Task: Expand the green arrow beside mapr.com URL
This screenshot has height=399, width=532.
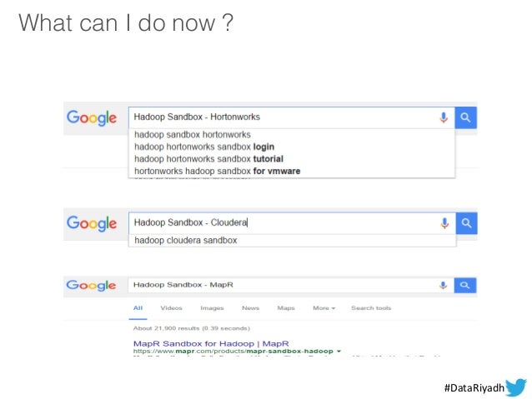Action: (x=339, y=352)
